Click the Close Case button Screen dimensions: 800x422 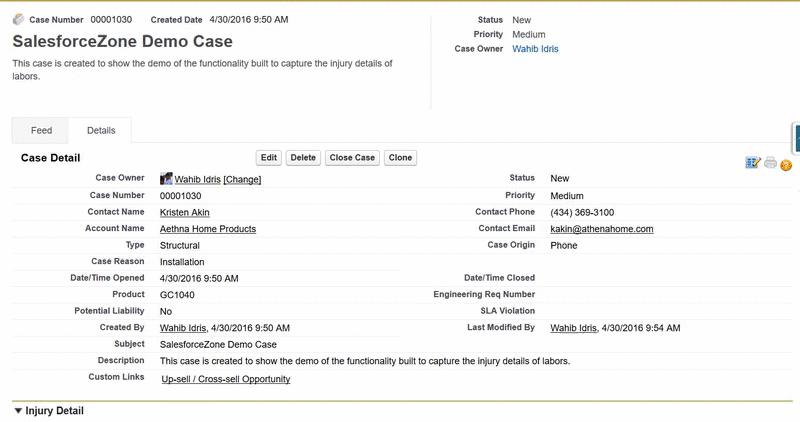coord(352,158)
